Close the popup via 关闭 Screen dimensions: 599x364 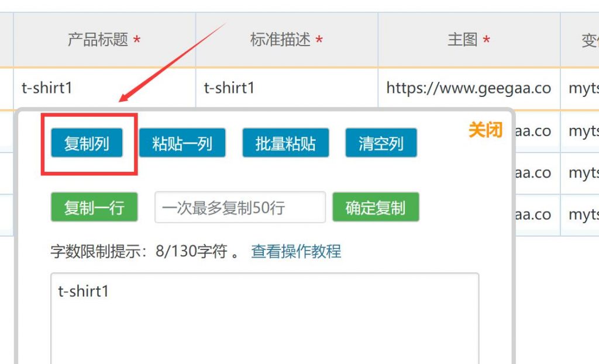[485, 130]
